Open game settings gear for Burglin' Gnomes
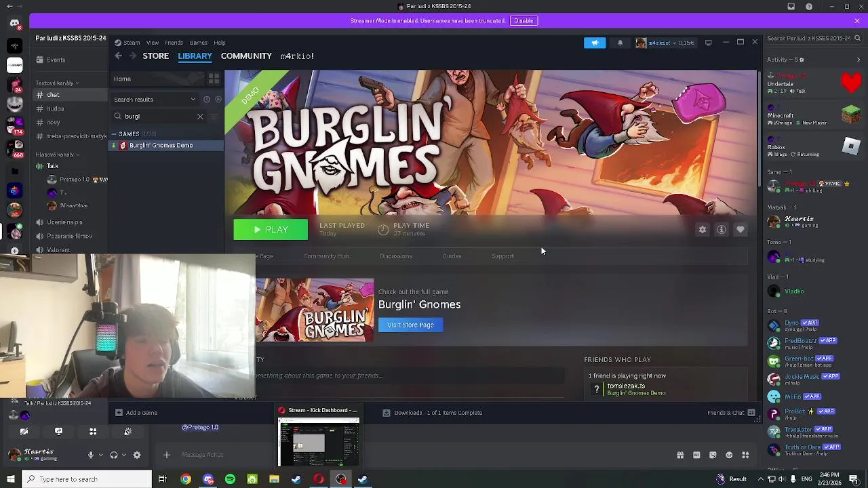The height and width of the screenshot is (488, 868). (x=703, y=230)
